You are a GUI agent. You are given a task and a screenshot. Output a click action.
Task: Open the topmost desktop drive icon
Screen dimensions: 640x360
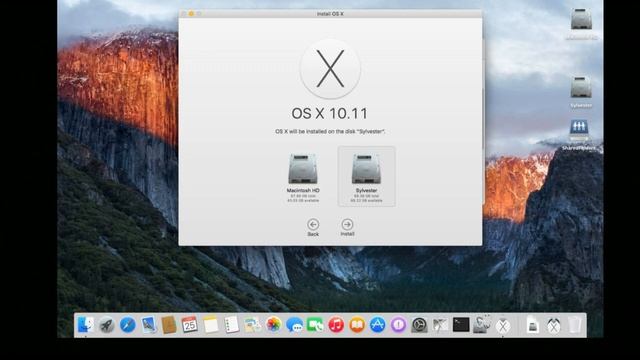click(581, 23)
